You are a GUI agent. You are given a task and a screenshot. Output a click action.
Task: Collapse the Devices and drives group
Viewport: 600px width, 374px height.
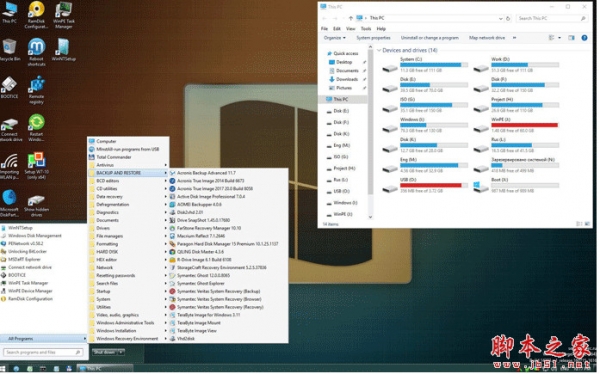[x=380, y=51]
